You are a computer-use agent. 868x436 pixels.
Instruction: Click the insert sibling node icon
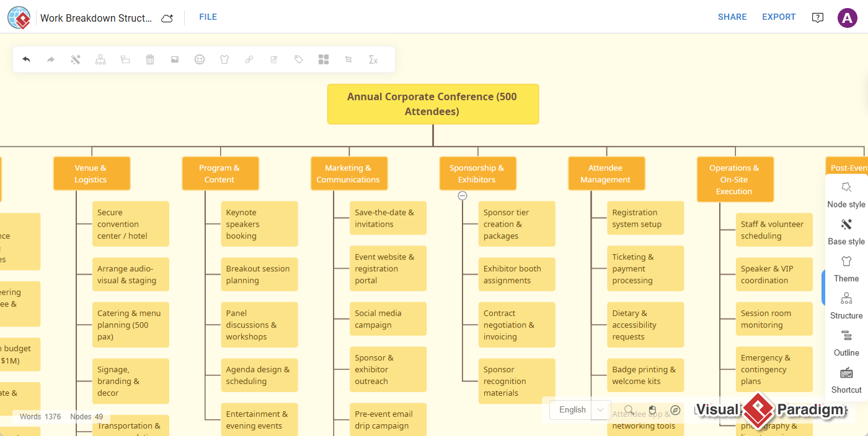(x=125, y=59)
